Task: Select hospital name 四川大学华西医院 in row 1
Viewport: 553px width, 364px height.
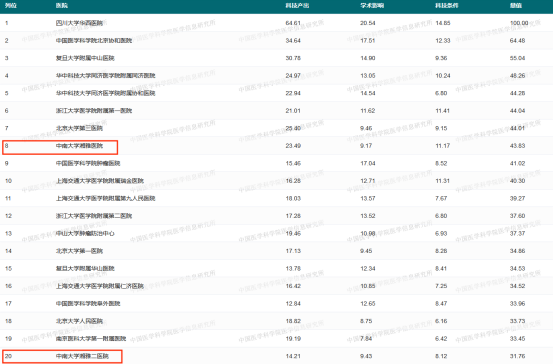Action: tap(79, 23)
